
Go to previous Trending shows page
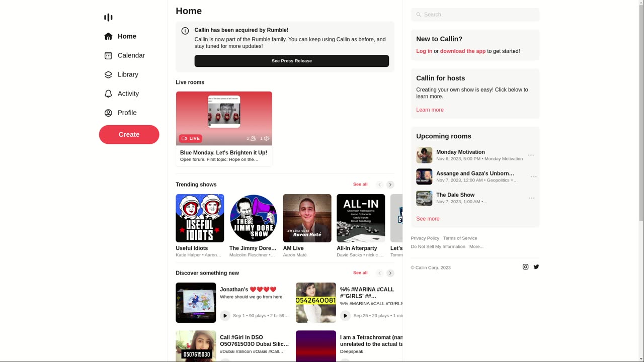(x=380, y=185)
